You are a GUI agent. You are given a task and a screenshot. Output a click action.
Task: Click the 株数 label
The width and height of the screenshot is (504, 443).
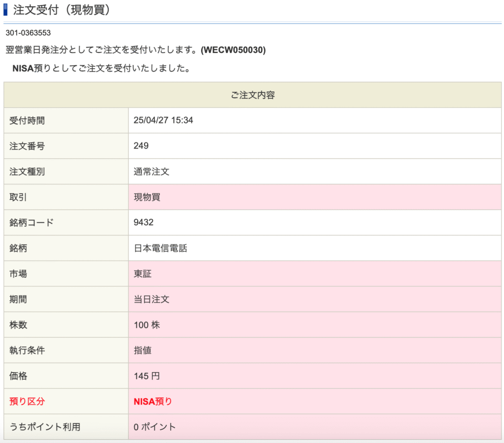pyautogui.click(x=18, y=325)
